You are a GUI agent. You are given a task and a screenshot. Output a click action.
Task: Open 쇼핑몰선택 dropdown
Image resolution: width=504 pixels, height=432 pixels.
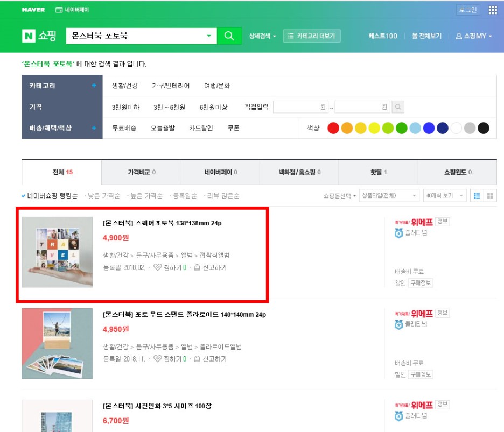(x=339, y=196)
